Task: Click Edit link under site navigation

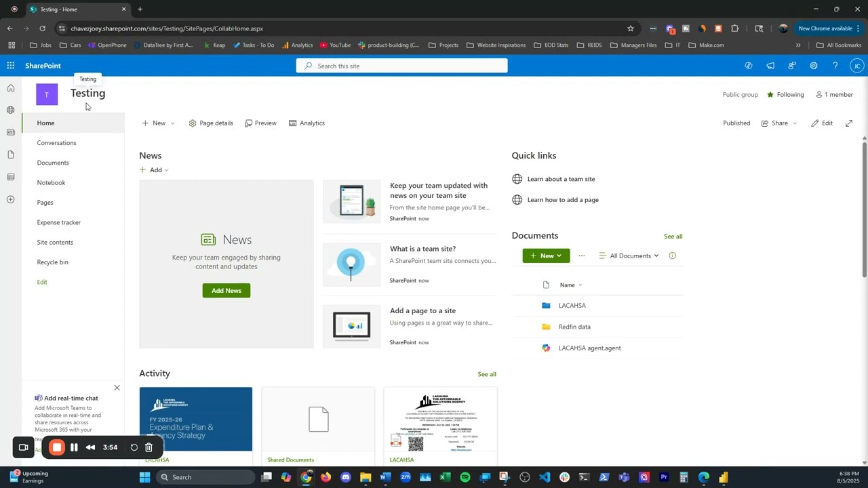Action: pos(42,282)
